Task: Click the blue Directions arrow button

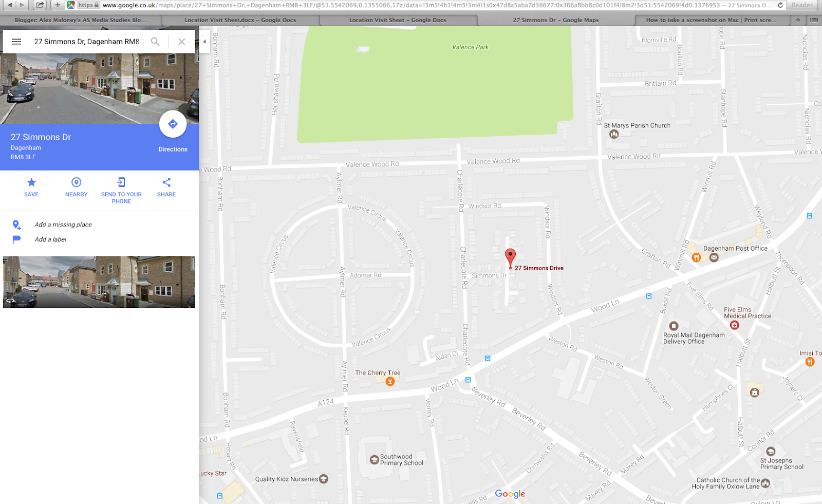Action: [173, 124]
